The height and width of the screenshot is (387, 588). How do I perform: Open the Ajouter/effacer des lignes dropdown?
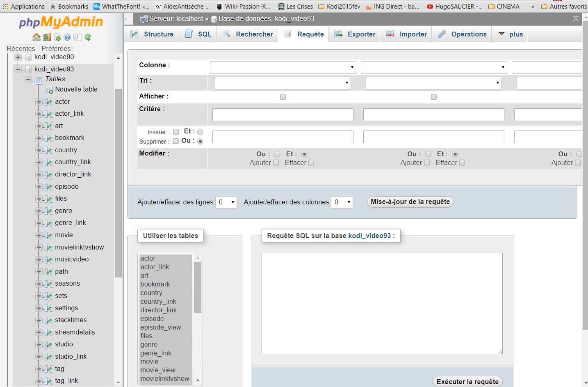[226, 202]
